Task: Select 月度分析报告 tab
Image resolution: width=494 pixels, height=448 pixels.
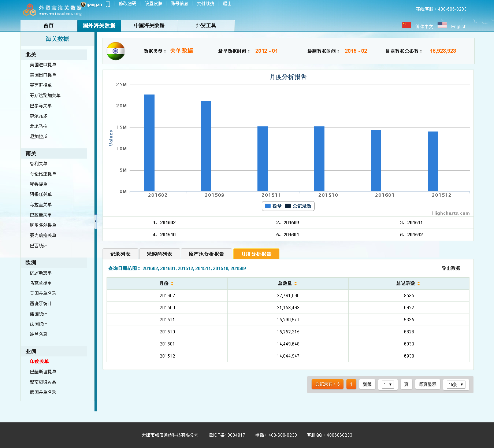Action: click(x=256, y=254)
